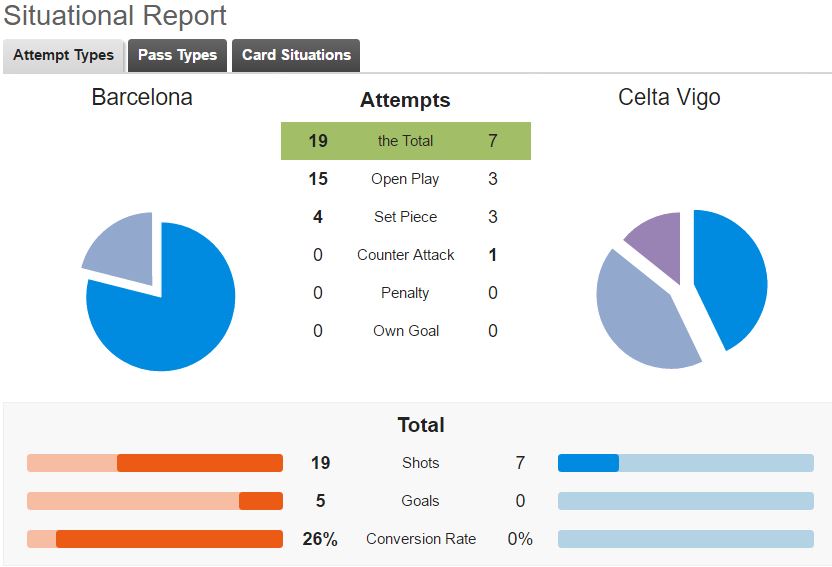Image resolution: width=832 pixels, height=567 pixels.
Task: Open the Card Situations tab
Action: pos(296,55)
